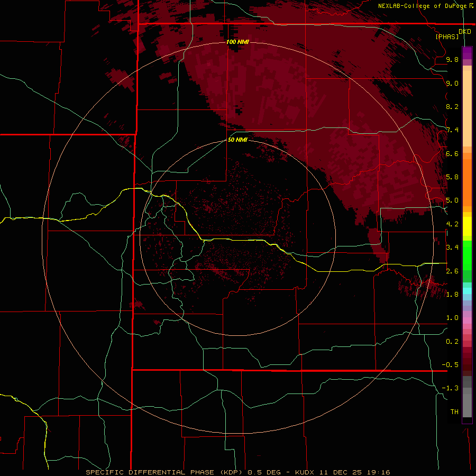The image size is (476, 476).
Task: Pick the yellow band on color bar
Action: pyautogui.click(x=467, y=226)
